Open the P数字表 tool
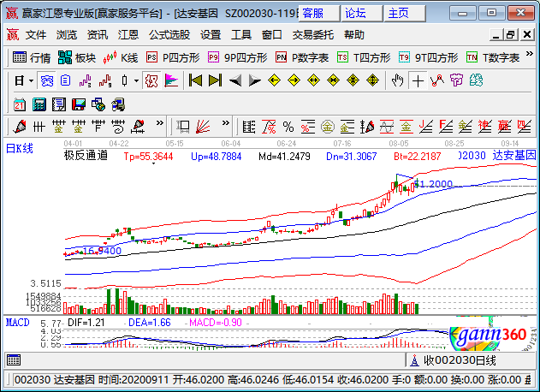The height and width of the screenshot is (392, 540). (x=302, y=57)
